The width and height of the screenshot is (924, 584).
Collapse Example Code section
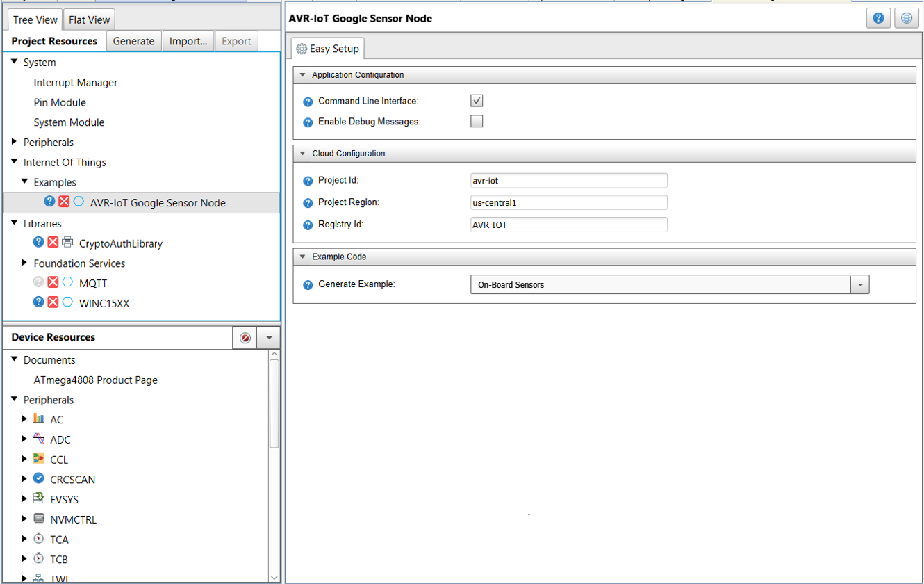(x=302, y=257)
